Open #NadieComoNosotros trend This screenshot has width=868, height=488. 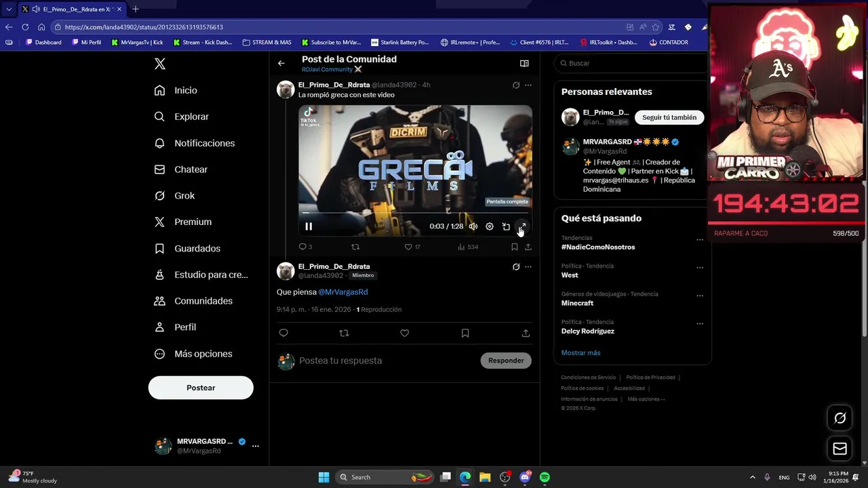(598, 247)
